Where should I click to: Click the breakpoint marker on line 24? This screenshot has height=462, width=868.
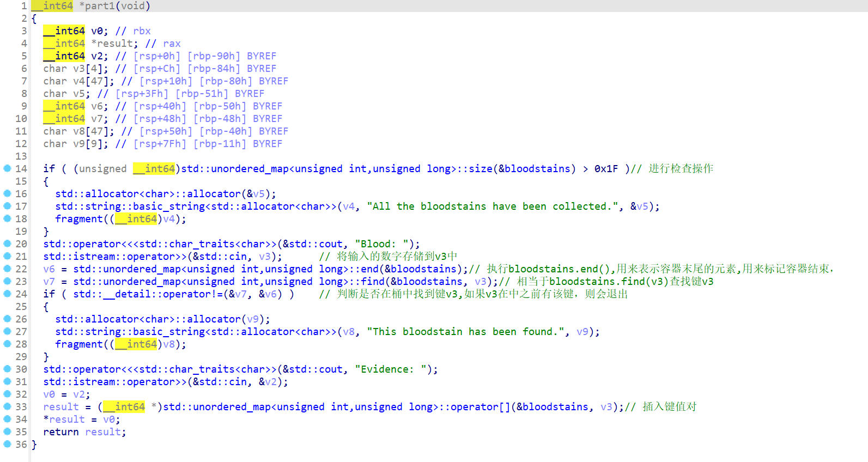click(x=7, y=294)
